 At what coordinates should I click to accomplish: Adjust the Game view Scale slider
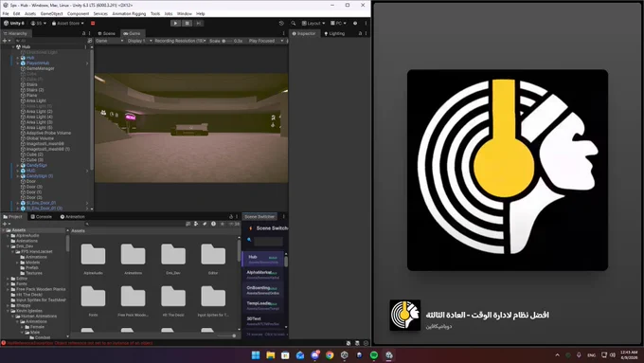pyautogui.click(x=226, y=41)
